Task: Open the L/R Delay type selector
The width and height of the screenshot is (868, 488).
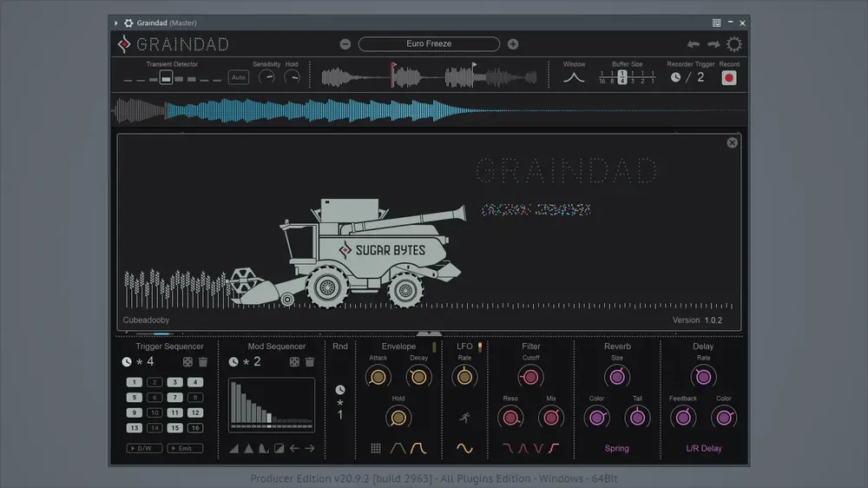Action: point(704,448)
